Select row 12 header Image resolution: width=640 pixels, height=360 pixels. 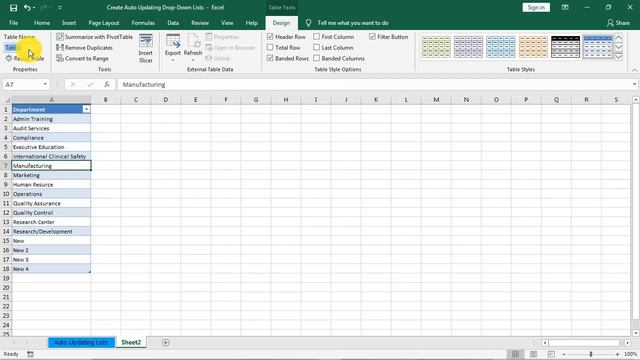[x=6, y=213]
